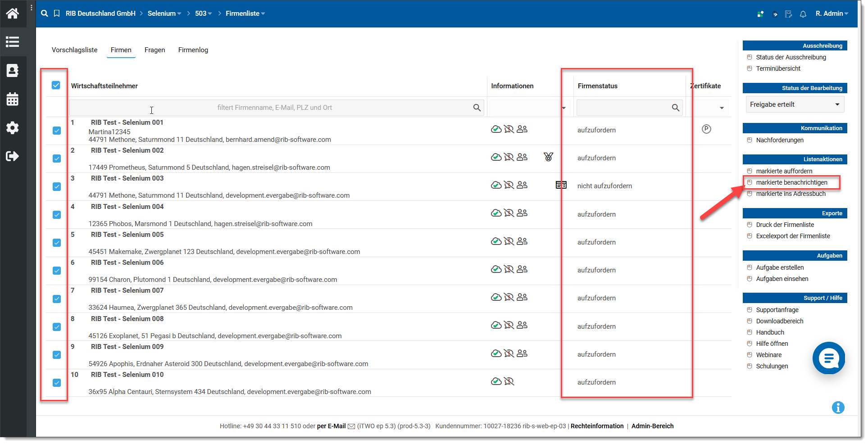Open the clipboard check icon in the header

(775, 14)
